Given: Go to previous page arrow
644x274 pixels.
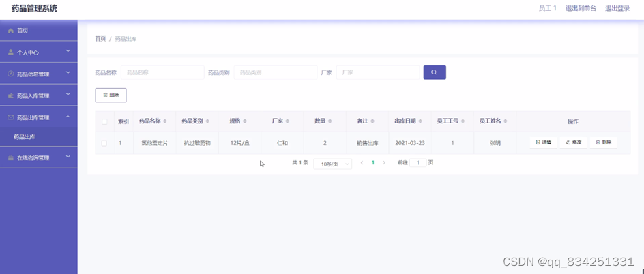Looking at the screenshot, I should pyautogui.click(x=362, y=162).
